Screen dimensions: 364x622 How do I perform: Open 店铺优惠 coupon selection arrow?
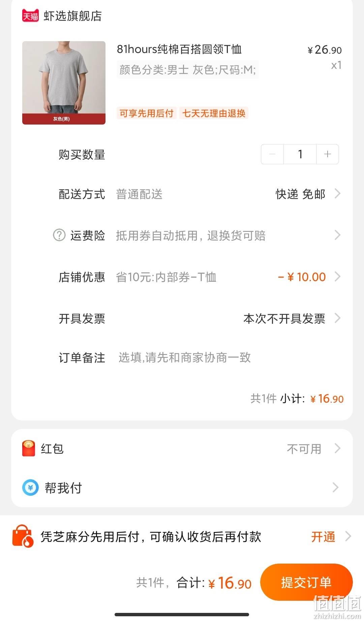coord(337,277)
